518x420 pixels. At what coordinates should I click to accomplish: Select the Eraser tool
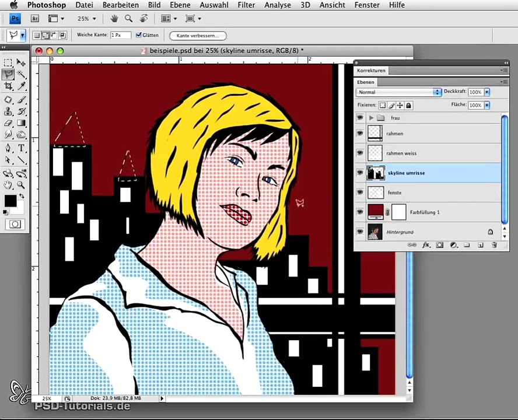pos(8,123)
